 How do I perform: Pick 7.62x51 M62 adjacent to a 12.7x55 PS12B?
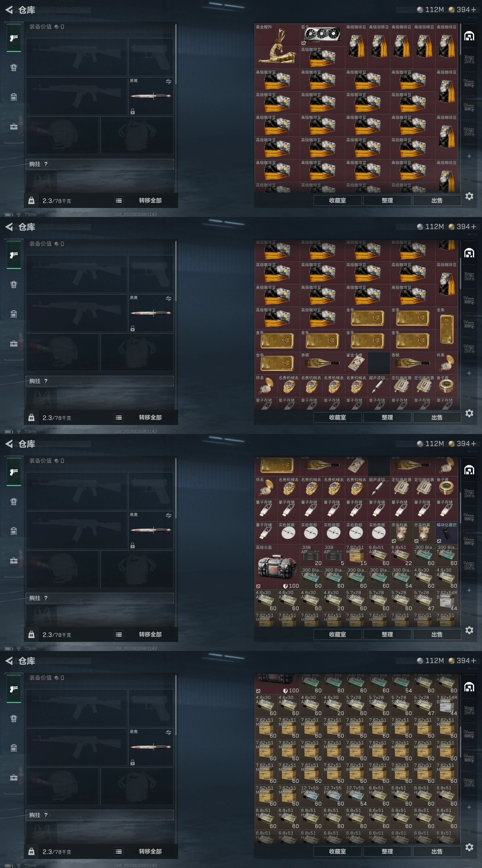point(288,796)
